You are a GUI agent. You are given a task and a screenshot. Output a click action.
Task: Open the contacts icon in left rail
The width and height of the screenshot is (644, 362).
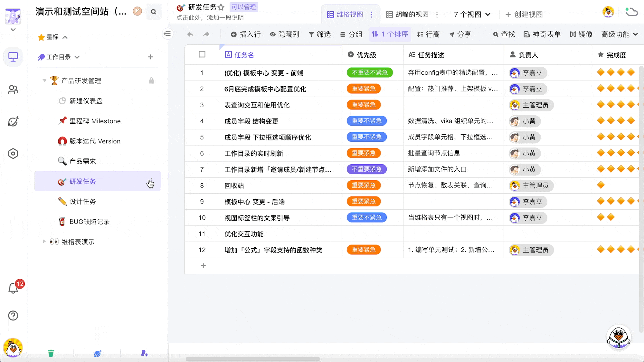click(13, 90)
